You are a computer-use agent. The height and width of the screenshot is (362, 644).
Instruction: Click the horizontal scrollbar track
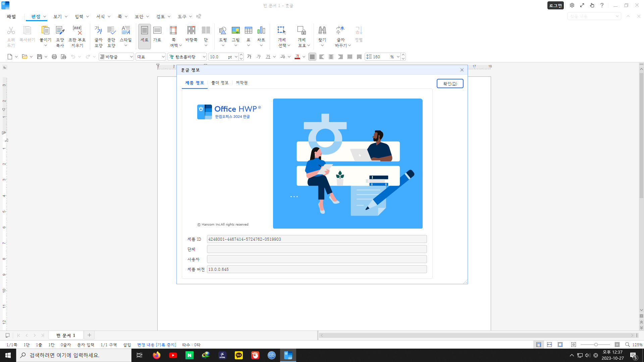(x=477, y=335)
